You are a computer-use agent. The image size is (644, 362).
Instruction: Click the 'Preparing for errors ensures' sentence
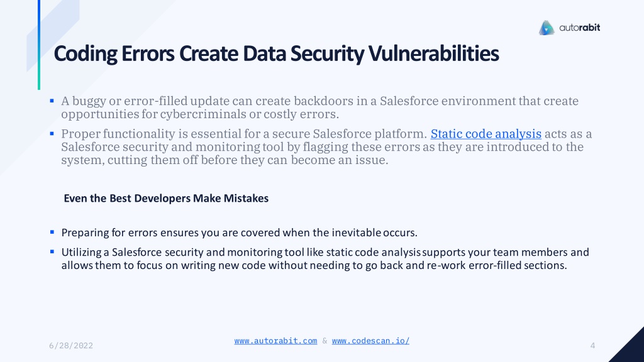pyautogui.click(x=240, y=233)
